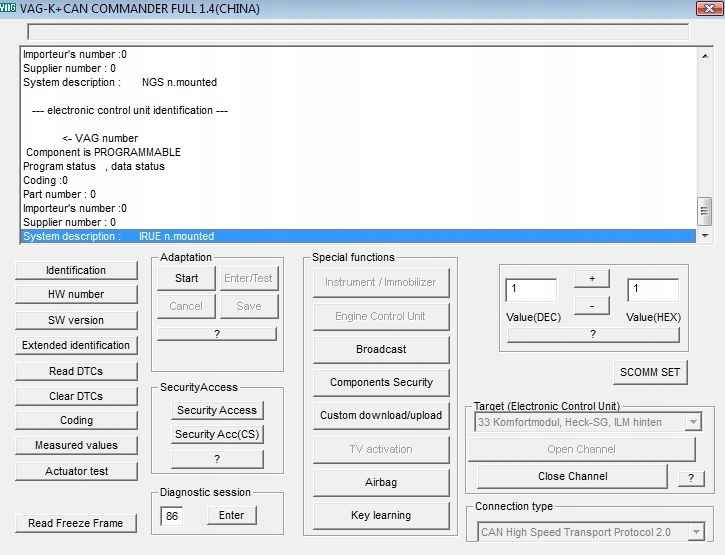Click Clear DTCs button

pyautogui.click(x=76, y=396)
